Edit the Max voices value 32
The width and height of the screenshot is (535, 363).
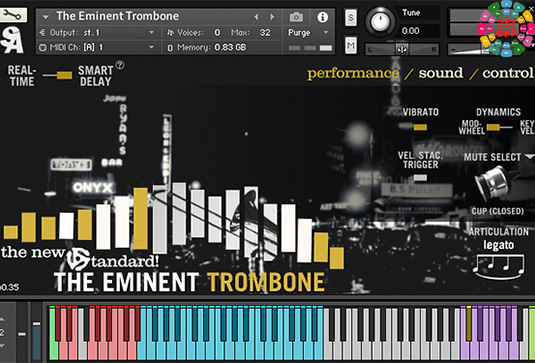pyautogui.click(x=265, y=33)
